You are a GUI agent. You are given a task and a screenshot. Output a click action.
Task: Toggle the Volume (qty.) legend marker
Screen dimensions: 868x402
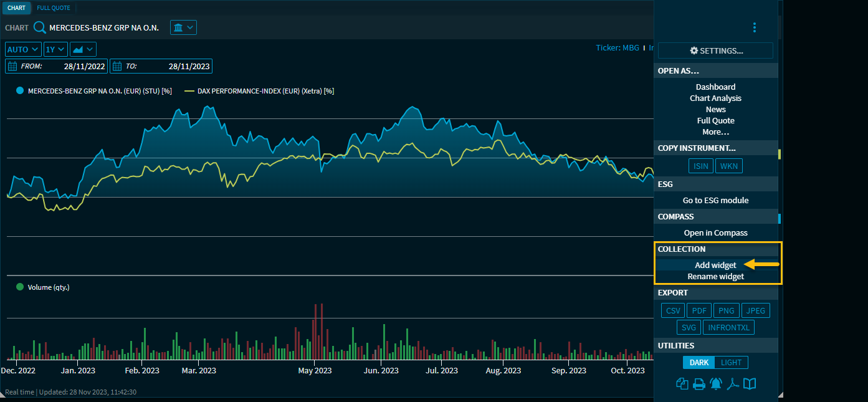click(x=20, y=287)
